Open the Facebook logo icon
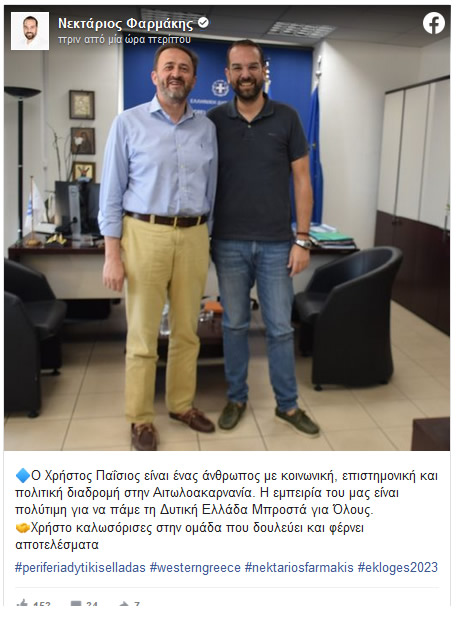This screenshot has width=459, height=618. point(434,23)
